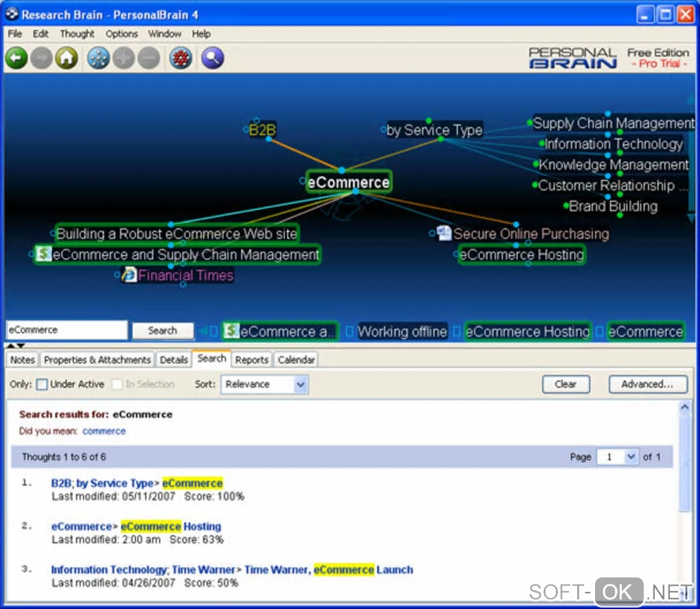Click the Search button beside the search field
The height and width of the screenshot is (609, 700).
[x=163, y=331]
